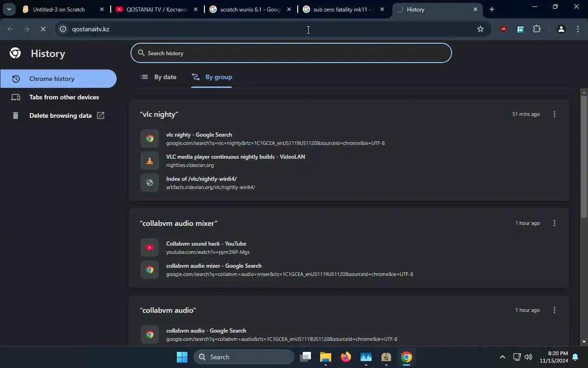Screen dimensions: 588x368
Task: Switch to the By group view
Action: click(212, 77)
